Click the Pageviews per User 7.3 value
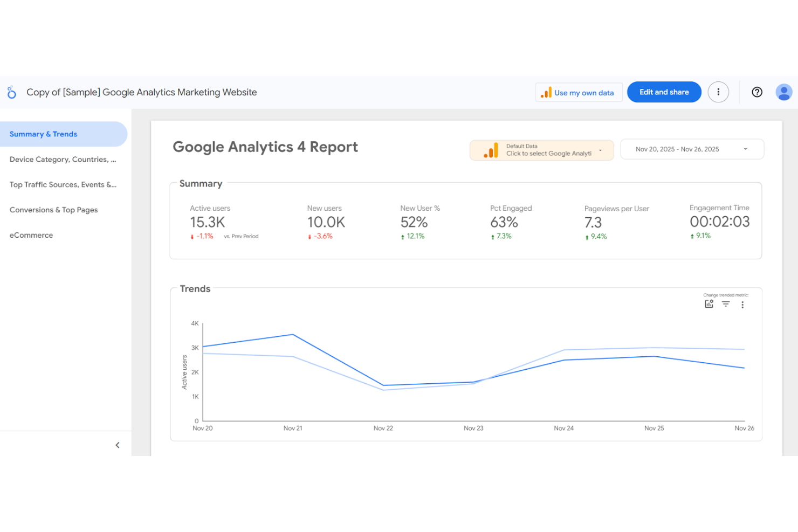This screenshot has width=798, height=532. coord(593,222)
